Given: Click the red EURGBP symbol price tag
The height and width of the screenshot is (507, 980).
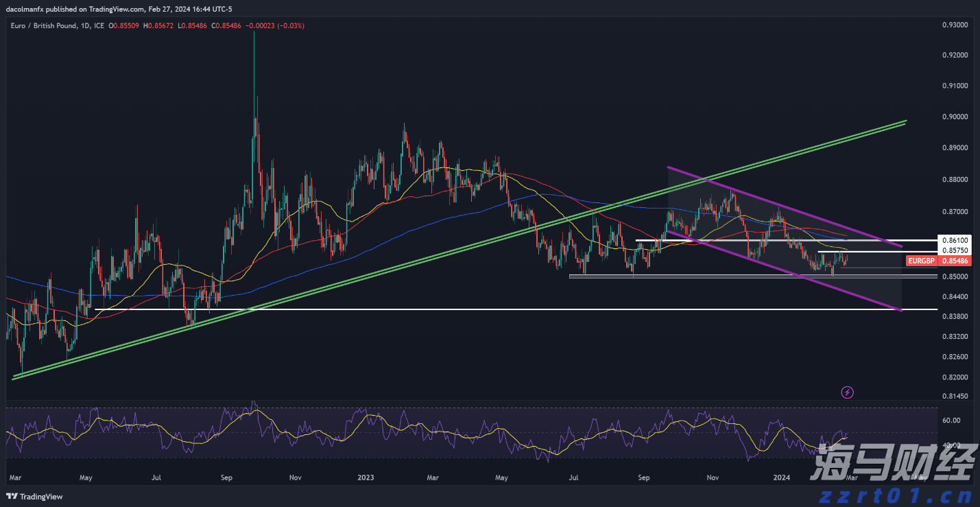Looking at the screenshot, I should click(x=921, y=261).
